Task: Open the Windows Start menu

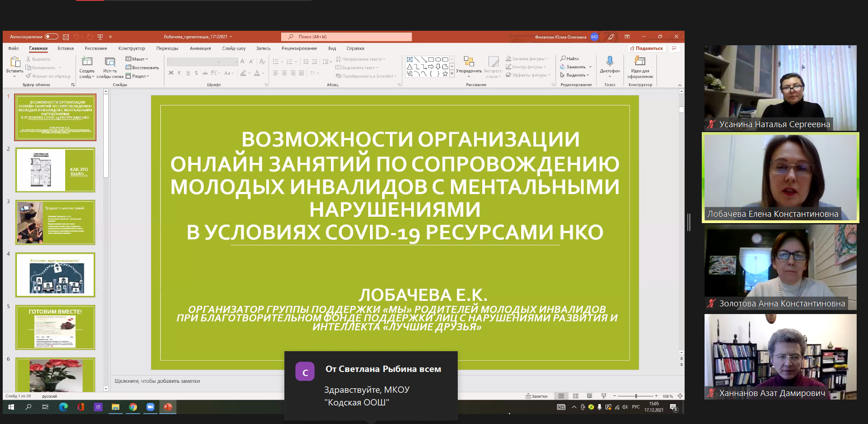Action: point(11,407)
